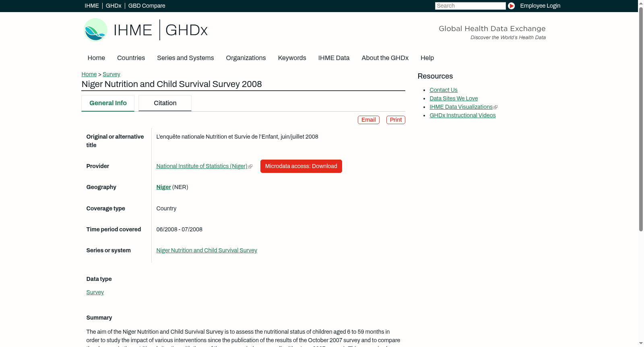The width and height of the screenshot is (644, 347).
Task: Open Contact Us in Resources
Action: (444, 90)
